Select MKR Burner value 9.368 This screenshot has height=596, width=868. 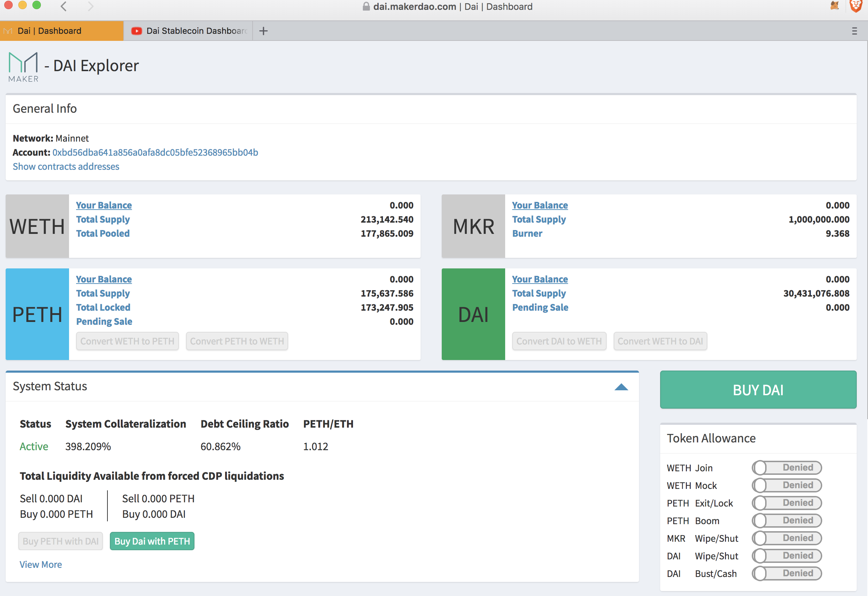click(837, 234)
